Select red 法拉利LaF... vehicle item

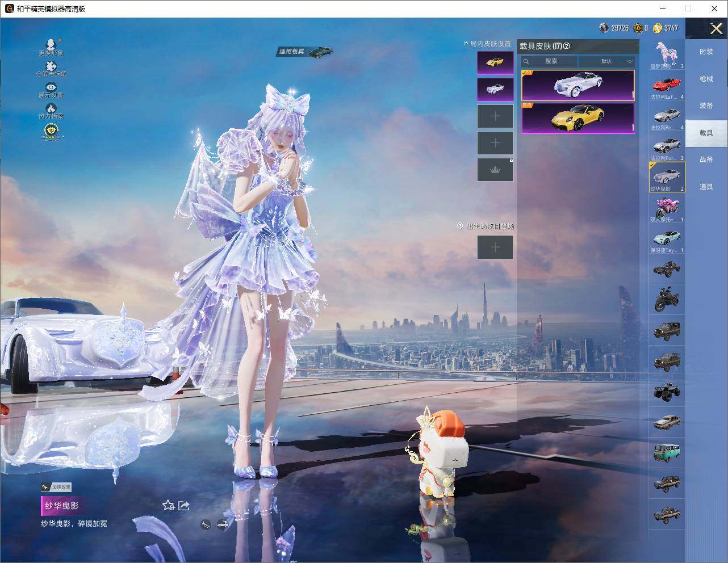tap(667, 86)
